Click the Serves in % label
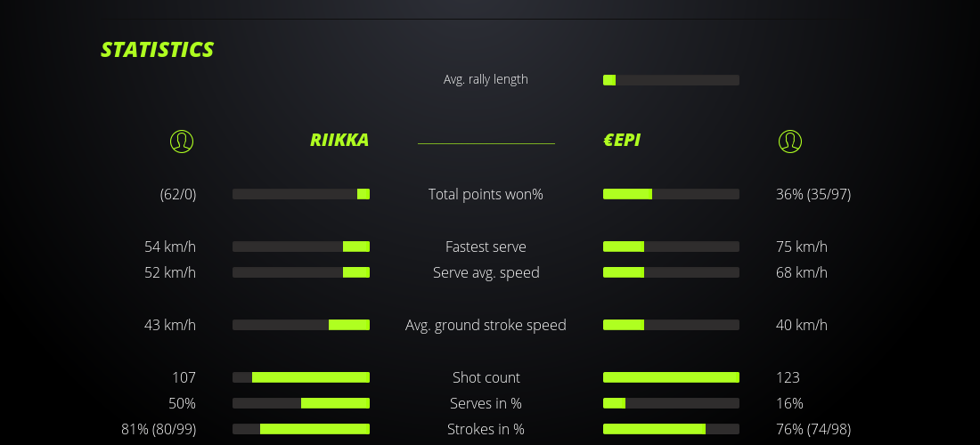 click(x=486, y=403)
